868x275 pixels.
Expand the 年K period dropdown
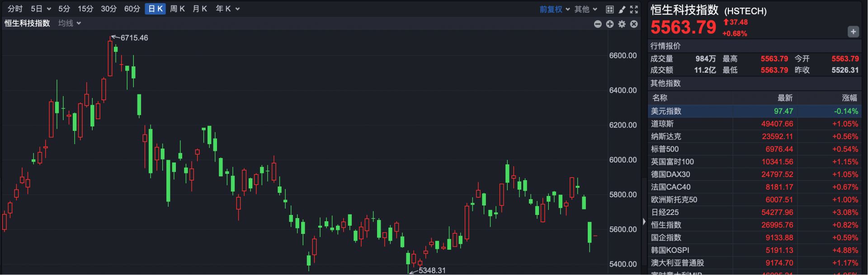tap(227, 9)
